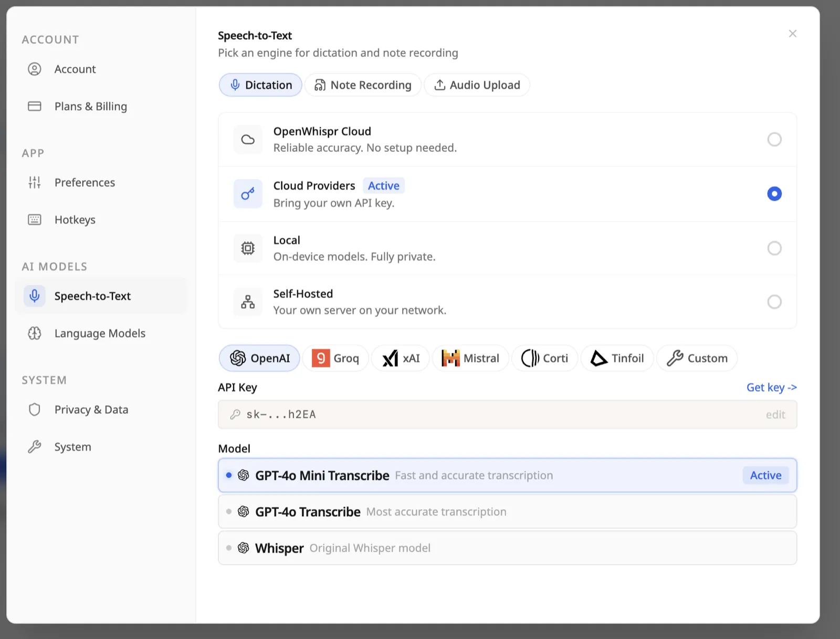
Task: Click the API Key field showing sk-...h2EA
Action: pos(508,415)
